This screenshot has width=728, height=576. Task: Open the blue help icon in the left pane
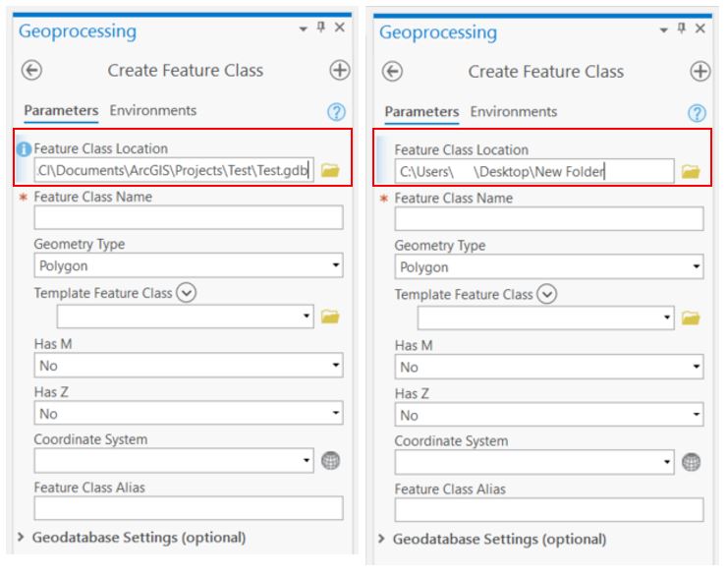(x=336, y=112)
